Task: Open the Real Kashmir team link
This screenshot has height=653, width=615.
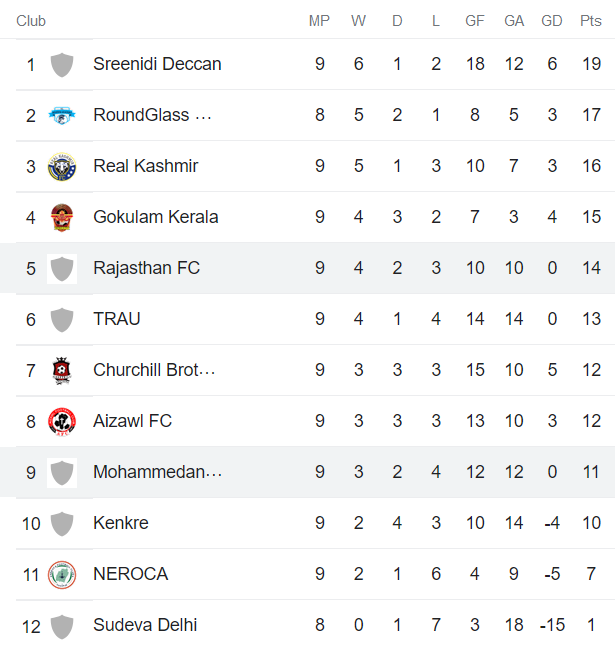Action: (x=145, y=166)
